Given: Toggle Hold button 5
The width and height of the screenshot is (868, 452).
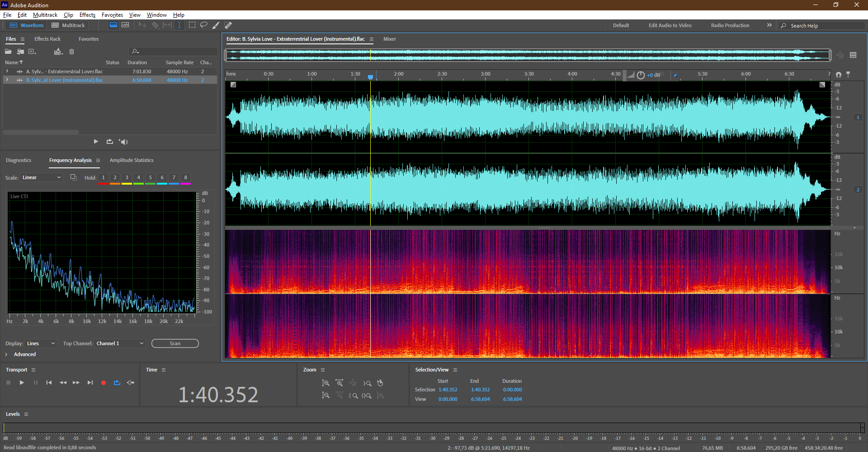Looking at the screenshot, I should 150,178.
